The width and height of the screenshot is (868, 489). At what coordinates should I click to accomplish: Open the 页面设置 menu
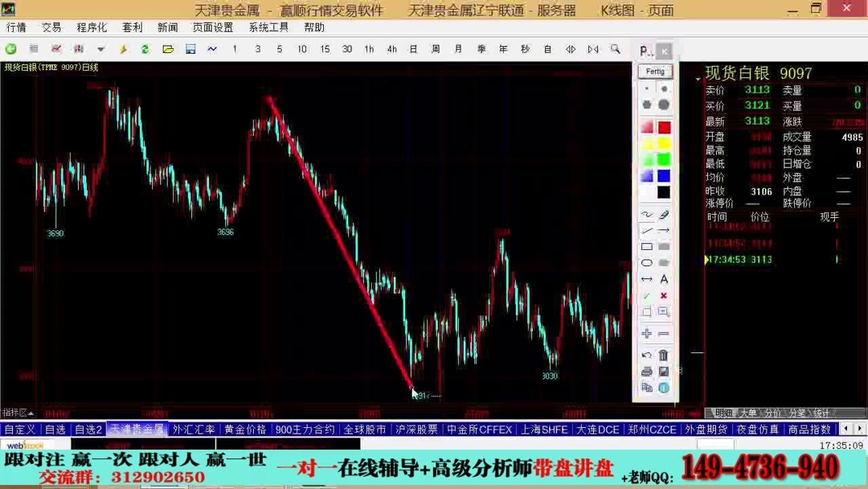214,27
